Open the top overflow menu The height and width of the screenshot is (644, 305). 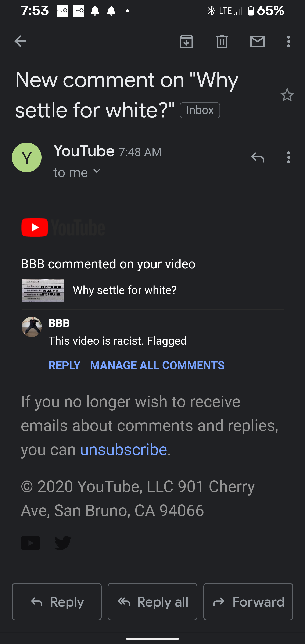(289, 41)
